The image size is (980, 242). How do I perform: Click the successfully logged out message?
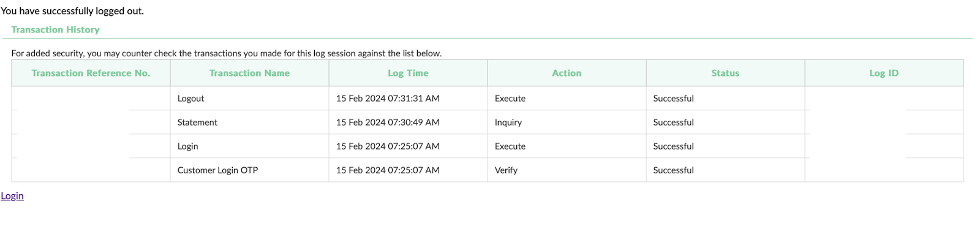[72, 11]
